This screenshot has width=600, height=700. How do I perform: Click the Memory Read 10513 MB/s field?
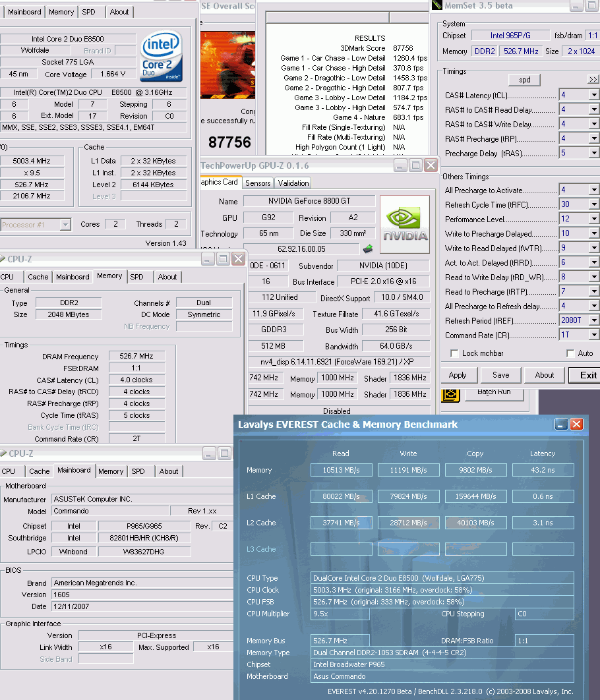click(x=341, y=470)
